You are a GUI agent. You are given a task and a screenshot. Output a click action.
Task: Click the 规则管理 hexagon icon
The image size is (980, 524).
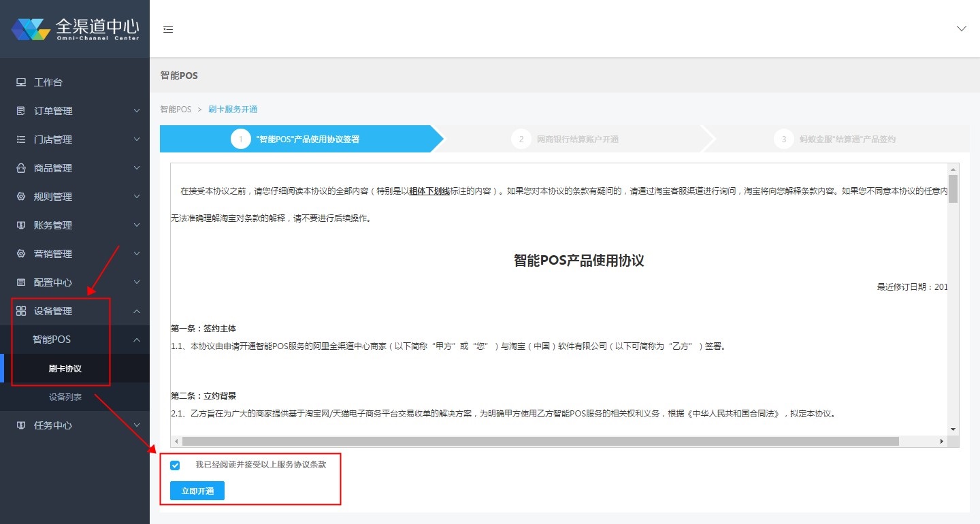click(21, 197)
